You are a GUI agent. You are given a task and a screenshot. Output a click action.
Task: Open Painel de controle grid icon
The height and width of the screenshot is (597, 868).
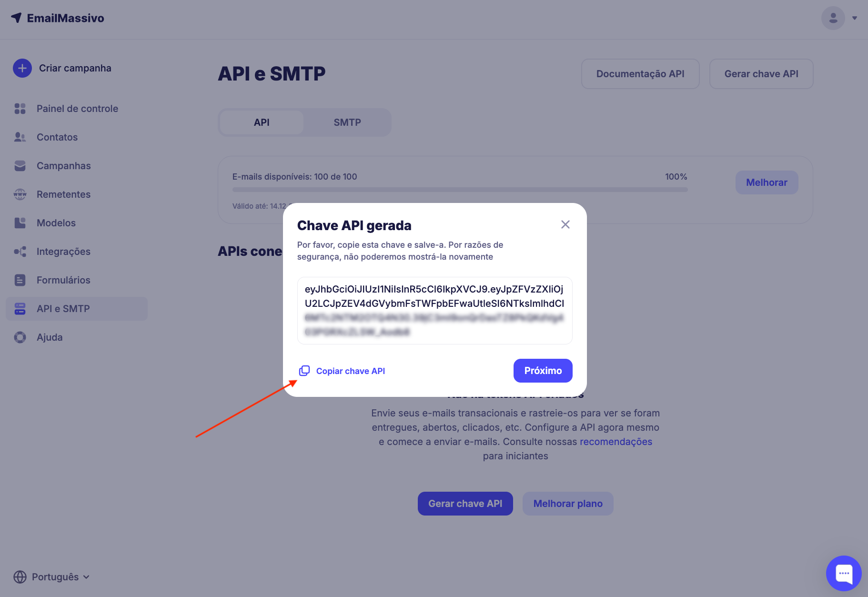20,109
